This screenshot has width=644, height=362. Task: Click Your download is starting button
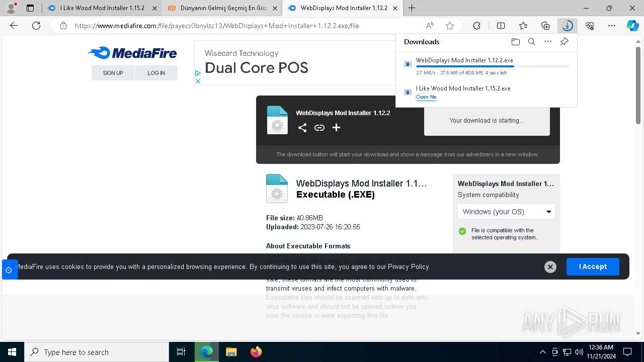tap(487, 121)
